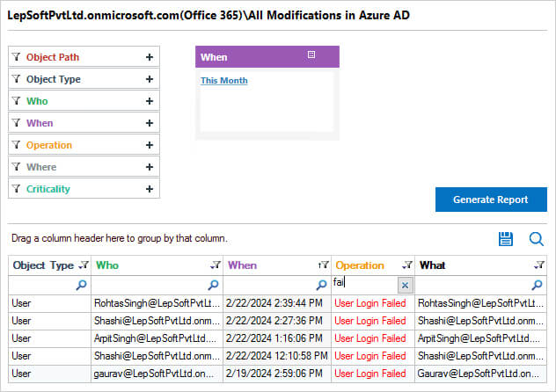556x392 pixels.
Task: Click the filter icon in Operation column header
Action: click(407, 265)
